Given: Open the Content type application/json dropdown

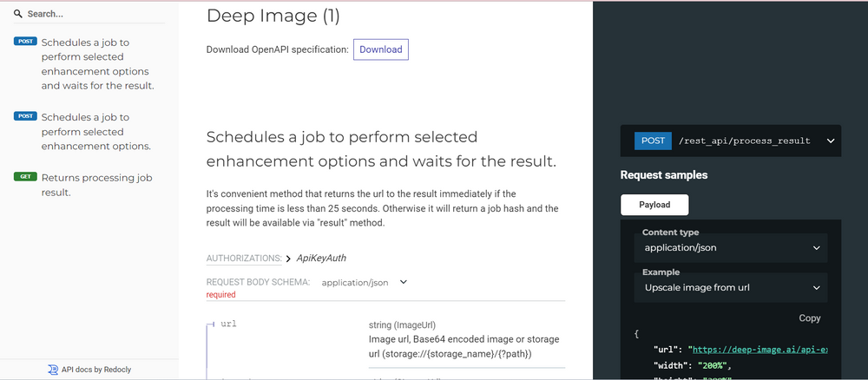Looking at the screenshot, I should [x=731, y=248].
